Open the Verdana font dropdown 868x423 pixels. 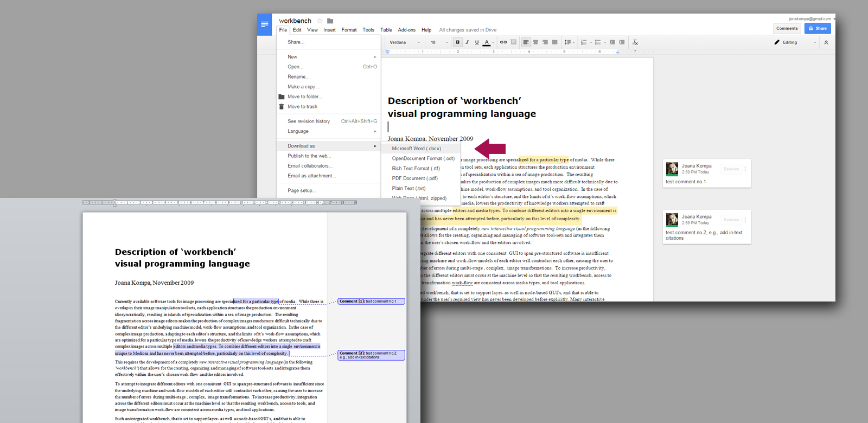(404, 42)
